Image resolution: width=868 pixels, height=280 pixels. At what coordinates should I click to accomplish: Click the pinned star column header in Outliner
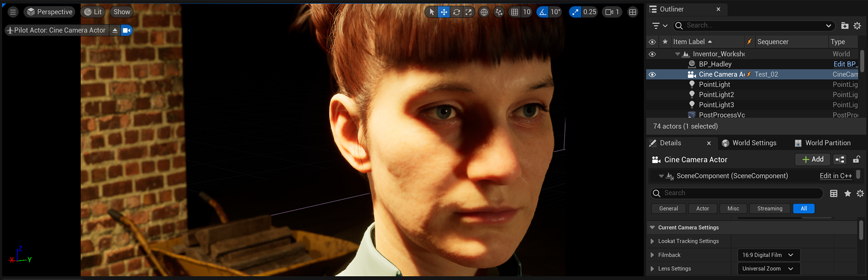coord(665,42)
